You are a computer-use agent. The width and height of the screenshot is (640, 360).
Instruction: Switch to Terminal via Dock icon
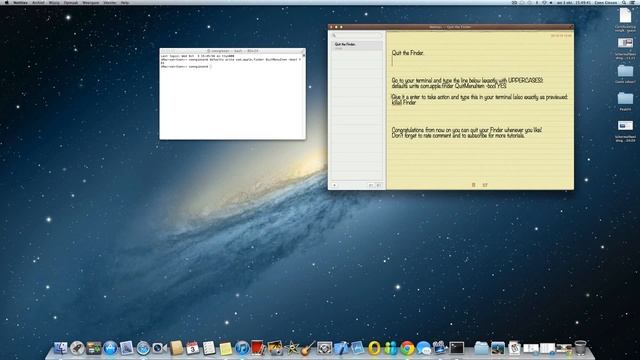tap(457, 348)
